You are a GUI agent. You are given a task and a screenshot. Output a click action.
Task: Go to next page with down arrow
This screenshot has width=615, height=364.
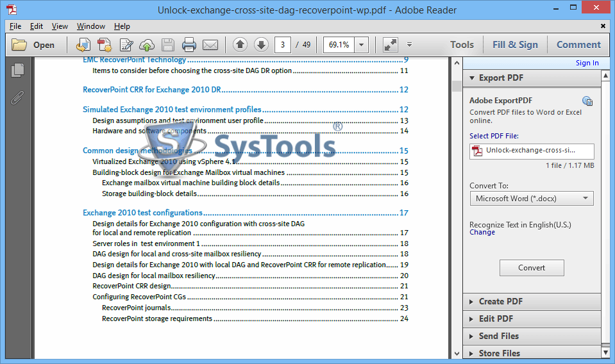261,44
